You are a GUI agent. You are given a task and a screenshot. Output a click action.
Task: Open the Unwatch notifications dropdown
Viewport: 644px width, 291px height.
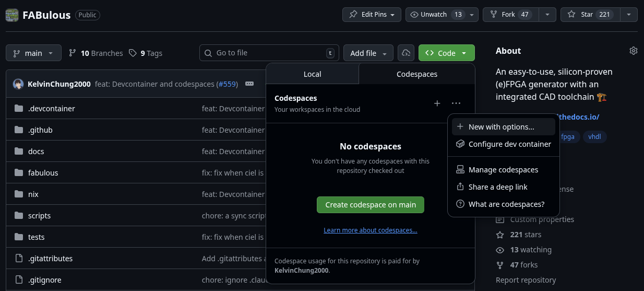442,15
